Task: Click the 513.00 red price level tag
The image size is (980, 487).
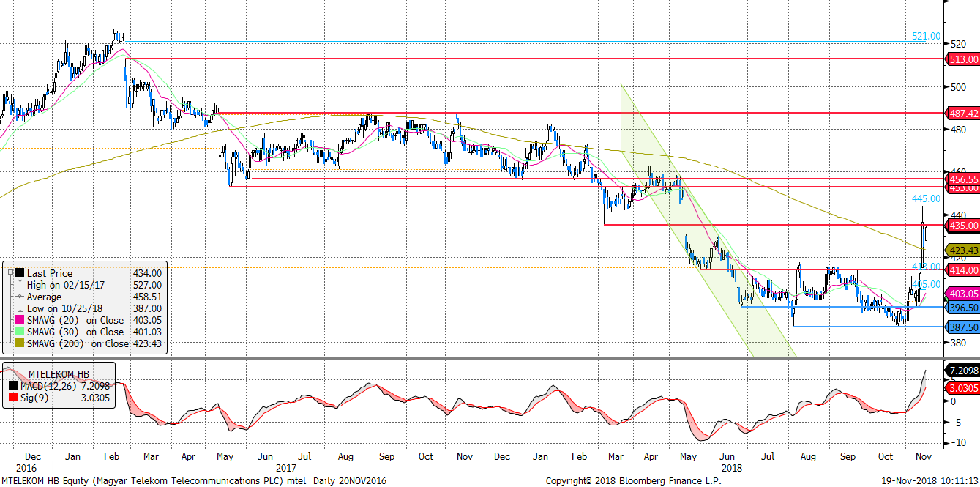Action: click(x=962, y=59)
